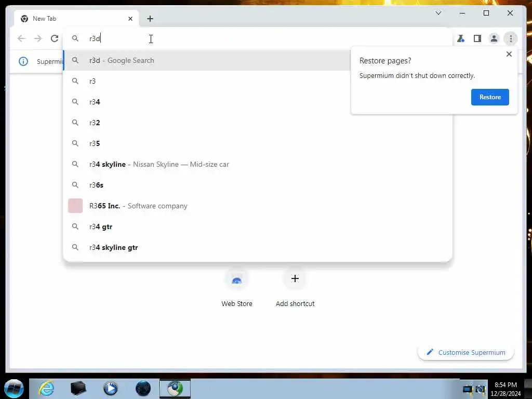The height and width of the screenshot is (399, 532).
Task: Click the R365 Inc. pink thumbnail
Action: point(75,206)
